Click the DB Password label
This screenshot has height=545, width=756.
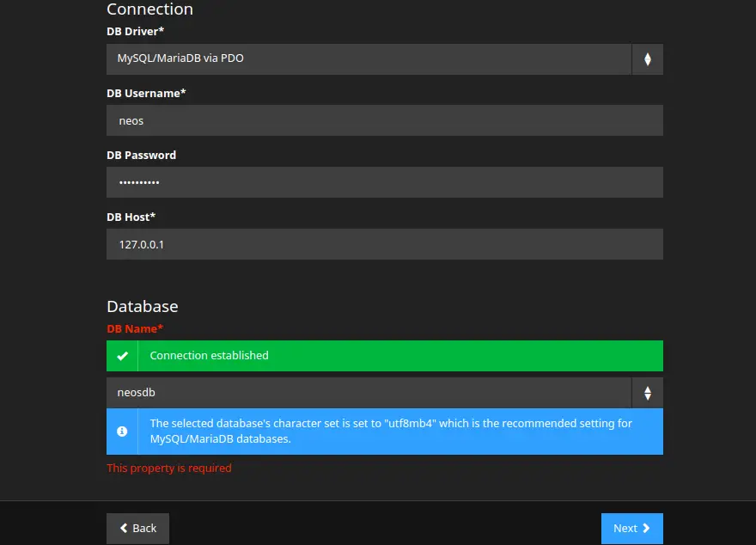pyautogui.click(x=141, y=156)
